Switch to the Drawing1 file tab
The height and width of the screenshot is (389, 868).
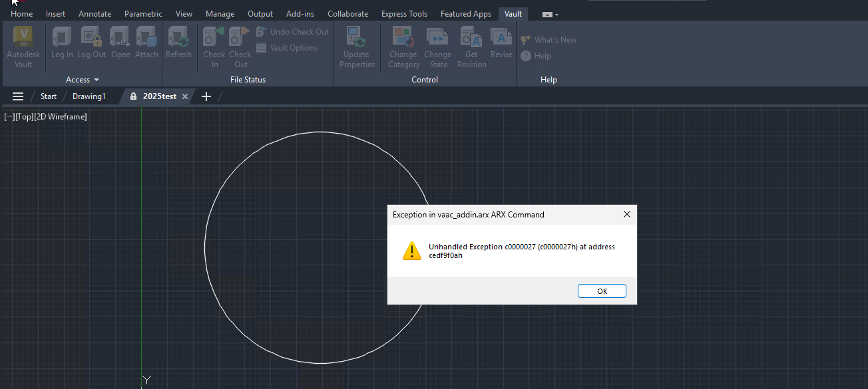[x=89, y=96]
